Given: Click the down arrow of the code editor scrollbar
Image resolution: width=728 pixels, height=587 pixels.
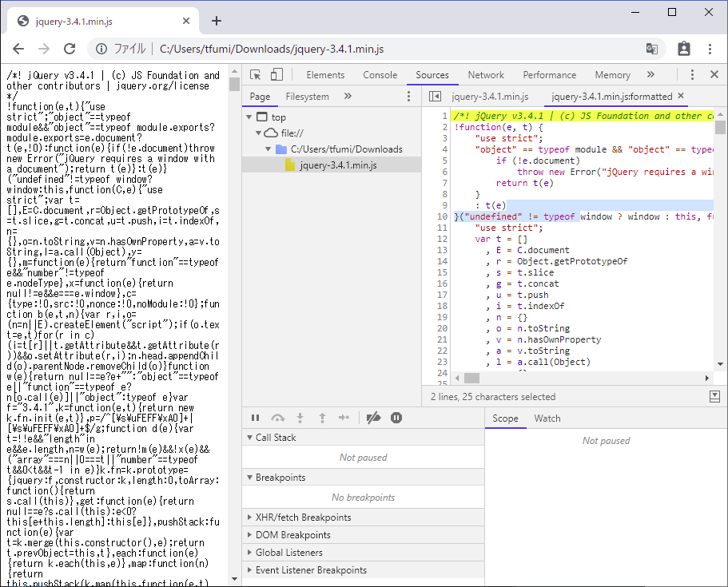Looking at the screenshot, I should pos(720,364).
